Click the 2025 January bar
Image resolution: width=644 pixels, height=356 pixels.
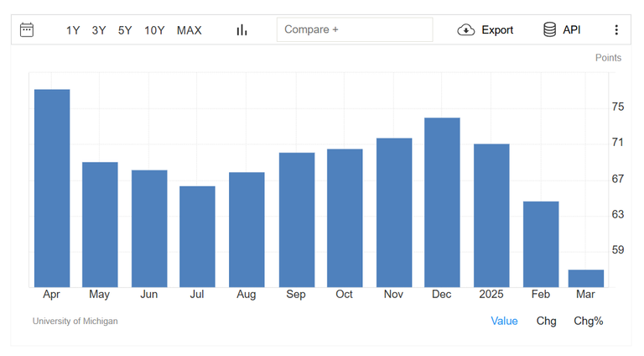pyautogui.click(x=491, y=216)
